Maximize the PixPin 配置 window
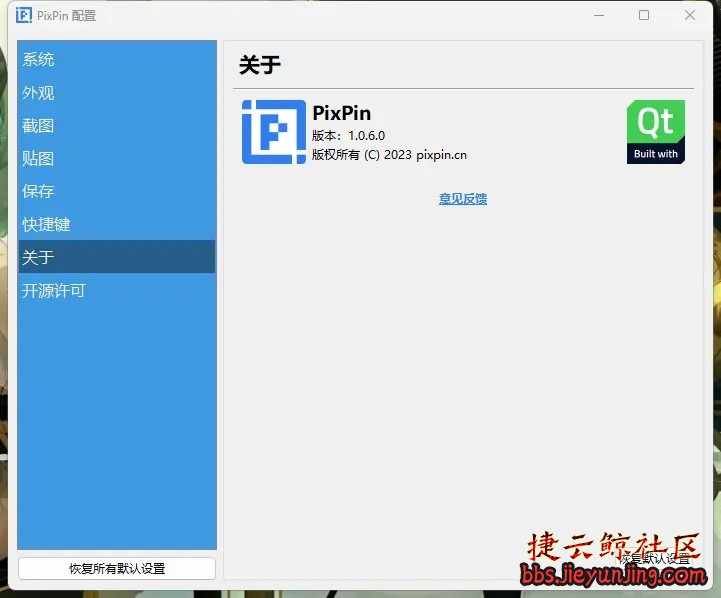 pyautogui.click(x=644, y=15)
